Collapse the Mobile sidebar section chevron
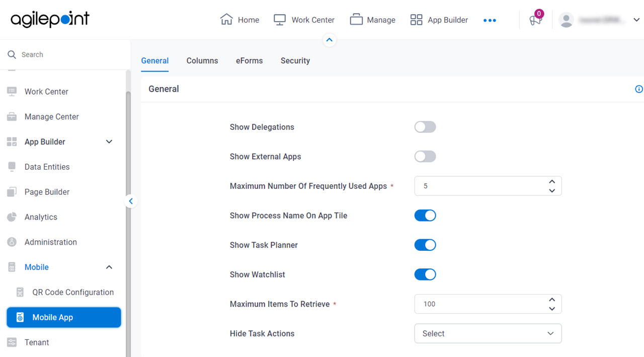 click(x=109, y=267)
